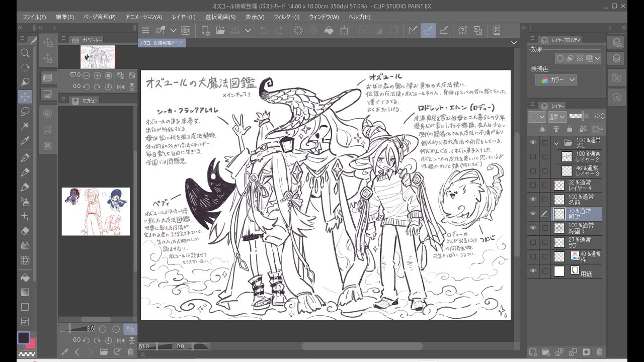Select the Frame border tool
Screen dimensions: 644x362
[x=25, y=321]
